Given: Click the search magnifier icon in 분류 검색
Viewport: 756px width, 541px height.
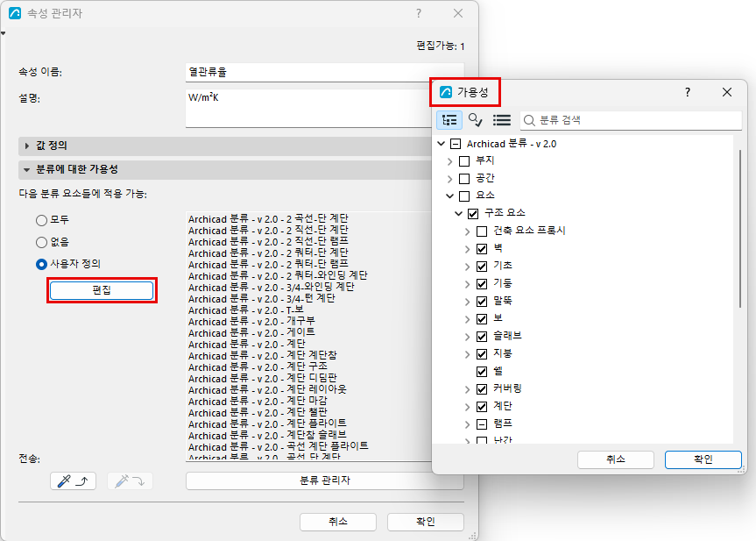Looking at the screenshot, I should tap(529, 120).
